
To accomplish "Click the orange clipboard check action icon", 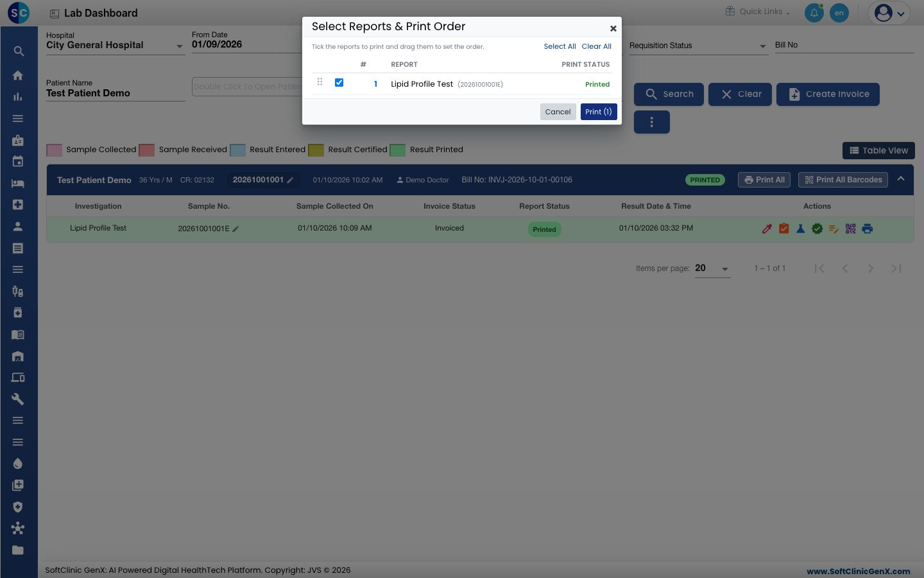I will pyautogui.click(x=783, y=229).
